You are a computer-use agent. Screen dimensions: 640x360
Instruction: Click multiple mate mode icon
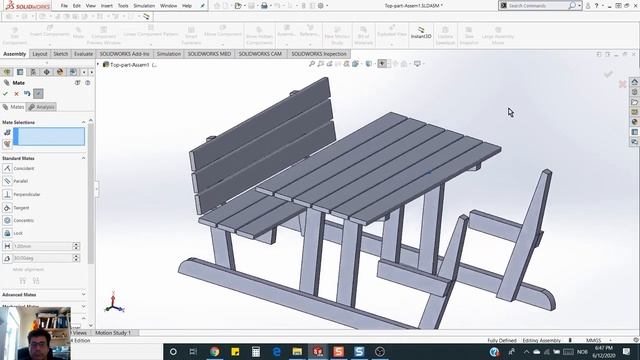[x=7, y=144]
